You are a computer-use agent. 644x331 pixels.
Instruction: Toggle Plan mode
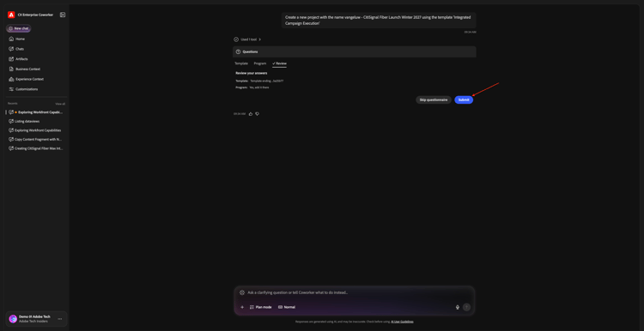(x=260, y=307)
